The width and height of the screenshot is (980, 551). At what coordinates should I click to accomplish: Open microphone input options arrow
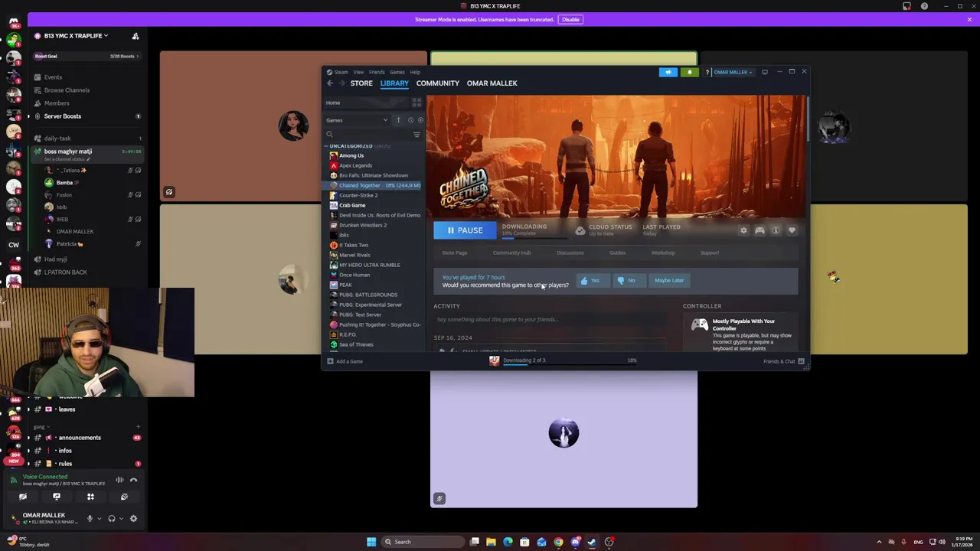tap(99, 519)
